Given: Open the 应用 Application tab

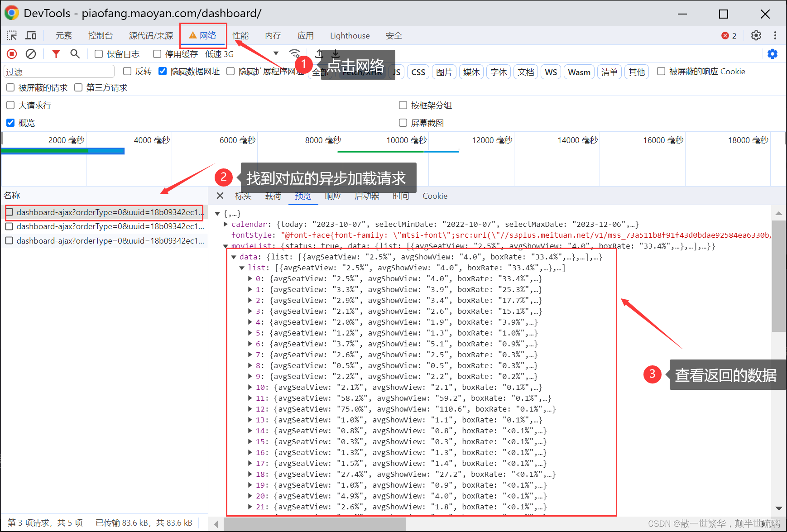Looking at the screenshot, I should [306, 35].
